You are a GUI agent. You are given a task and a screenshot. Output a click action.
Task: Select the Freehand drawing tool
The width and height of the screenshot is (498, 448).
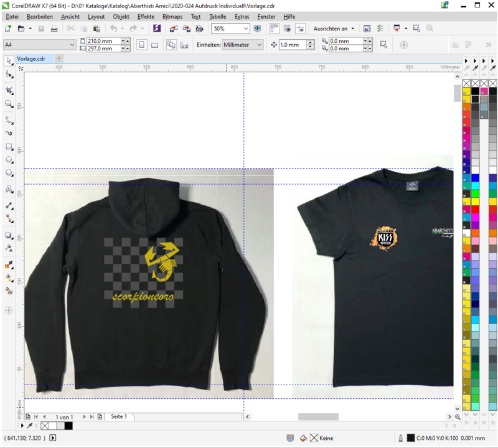pyautogui.click(x=9, y=120)
